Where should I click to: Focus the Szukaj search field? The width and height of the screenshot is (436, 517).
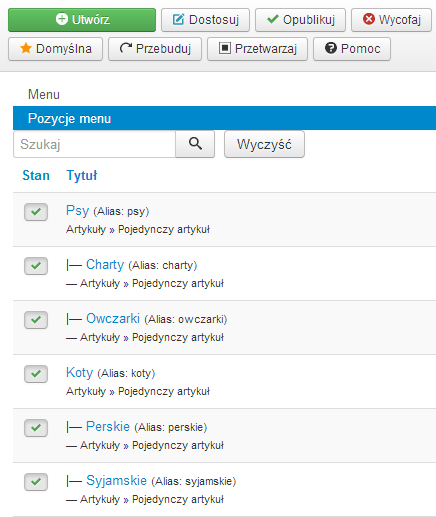pyautogui.click(x=94, y=144)
